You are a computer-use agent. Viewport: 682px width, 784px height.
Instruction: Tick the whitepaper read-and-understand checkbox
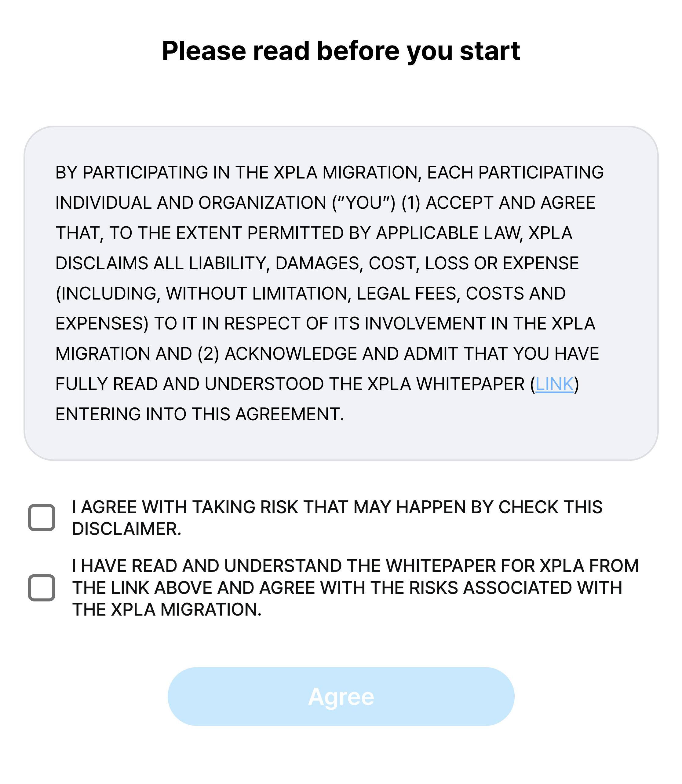coord(42,587)
